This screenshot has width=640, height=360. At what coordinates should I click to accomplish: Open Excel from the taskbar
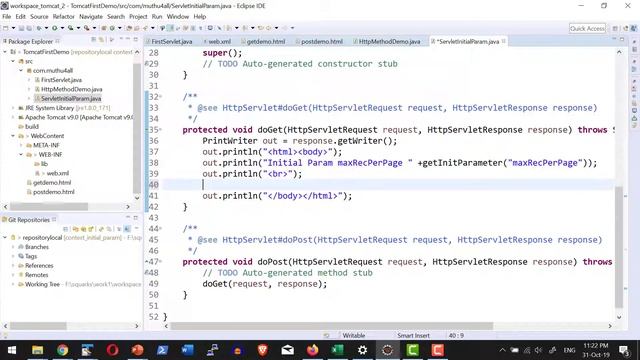pyautogui.click(x=338, y=350)
